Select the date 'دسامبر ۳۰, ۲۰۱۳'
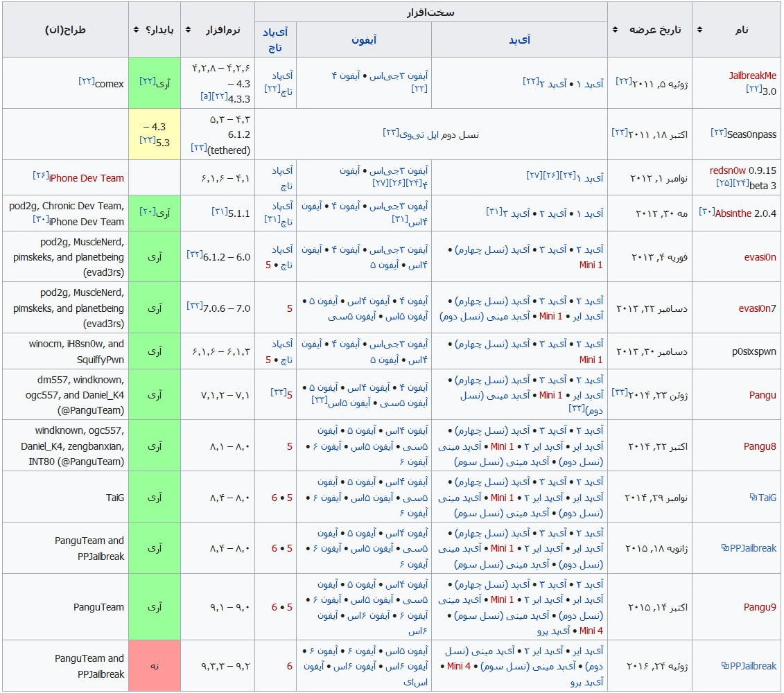 click(652, 351)
